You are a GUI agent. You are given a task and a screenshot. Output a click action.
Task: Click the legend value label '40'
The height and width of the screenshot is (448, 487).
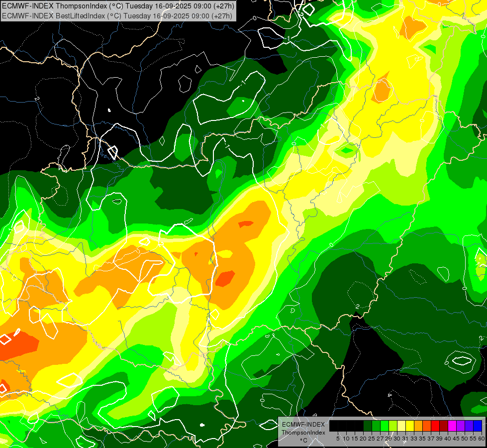[x=448, y=439]
